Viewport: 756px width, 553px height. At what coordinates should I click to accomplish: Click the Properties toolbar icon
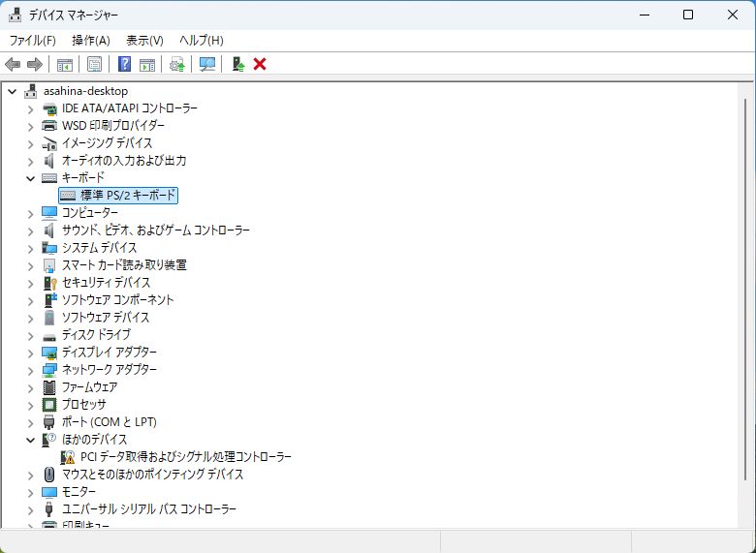(x=94, y=64)
